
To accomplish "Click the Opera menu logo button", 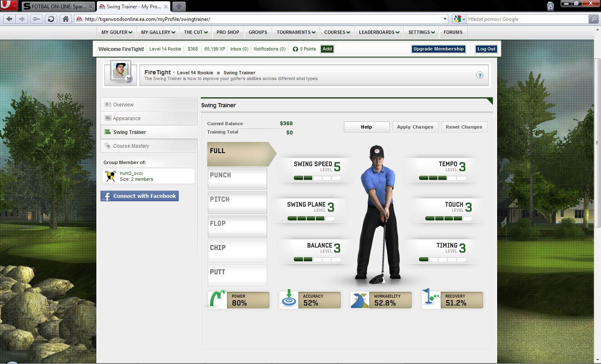I will [x=9, y=6].
